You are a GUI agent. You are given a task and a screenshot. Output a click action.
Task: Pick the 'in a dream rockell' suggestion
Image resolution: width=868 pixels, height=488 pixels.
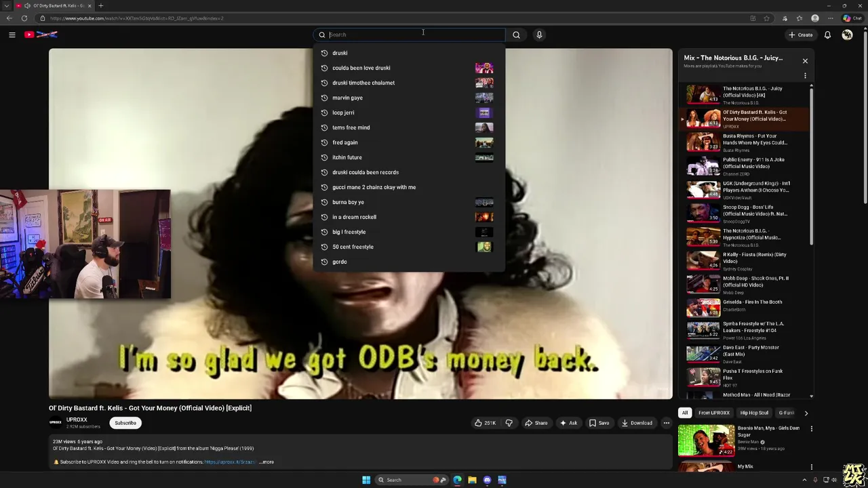409,217
